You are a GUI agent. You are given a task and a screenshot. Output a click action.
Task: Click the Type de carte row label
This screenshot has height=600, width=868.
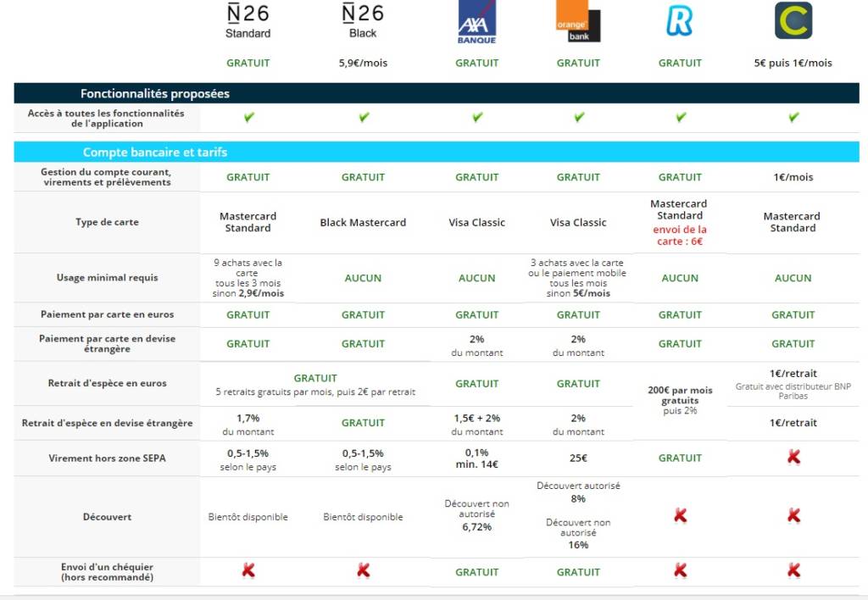[107, 222]
